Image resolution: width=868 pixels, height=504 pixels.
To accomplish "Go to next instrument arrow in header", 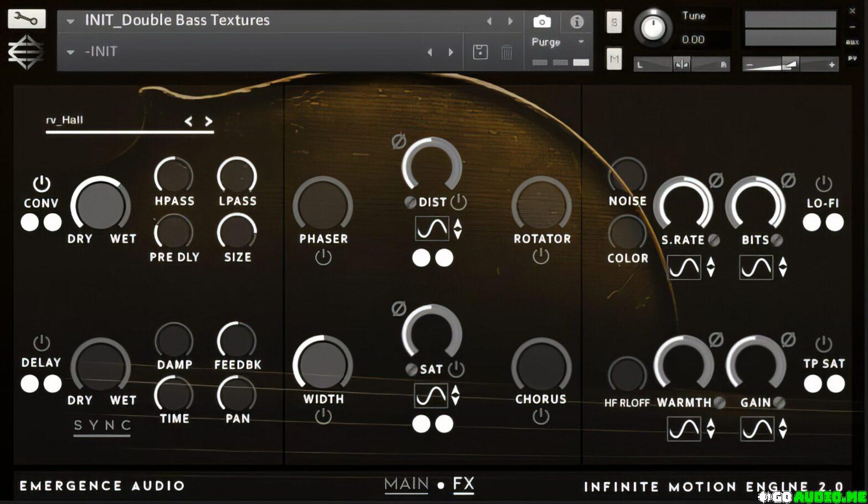I will click(x=510, y=21).
